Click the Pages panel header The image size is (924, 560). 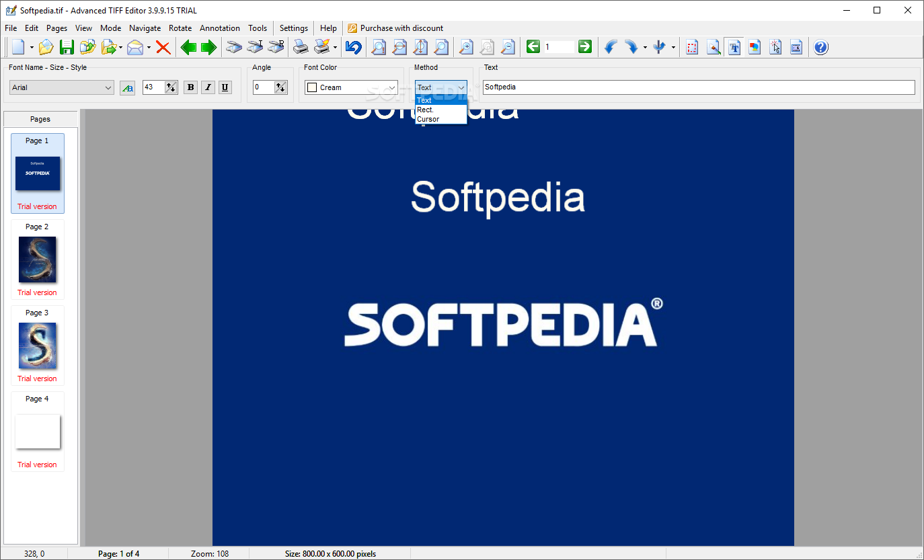(x=40, y=119)
